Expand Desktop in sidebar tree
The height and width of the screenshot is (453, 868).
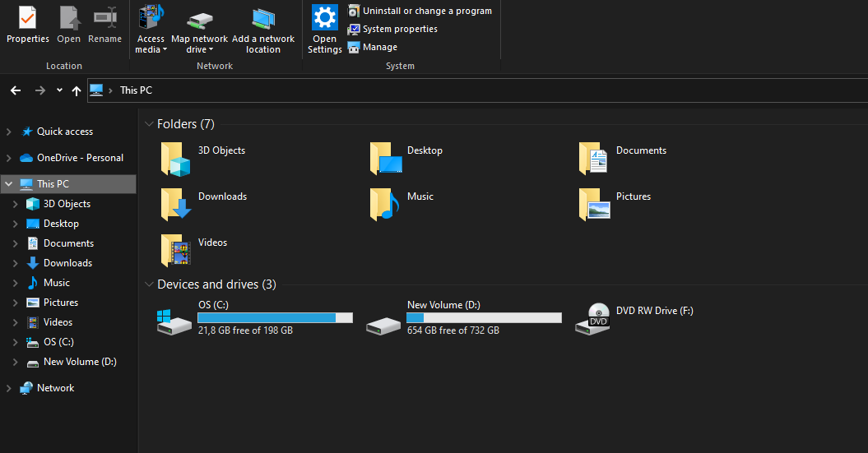pos(16,224)
